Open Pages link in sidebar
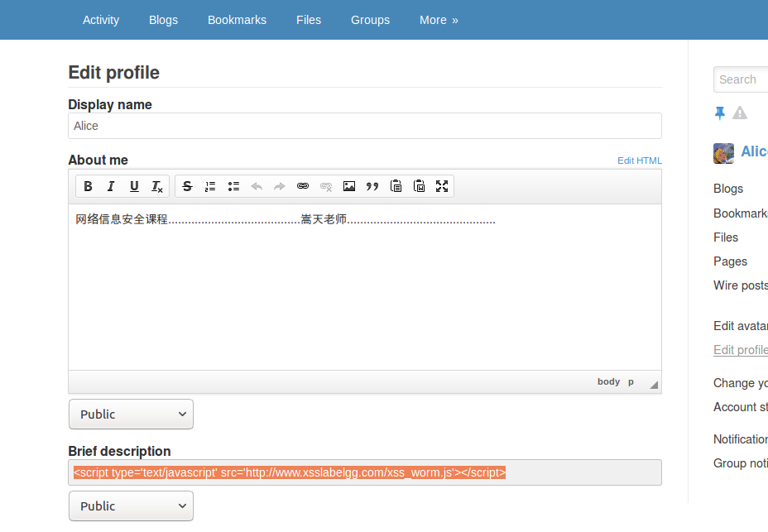 tap(730, 261)
